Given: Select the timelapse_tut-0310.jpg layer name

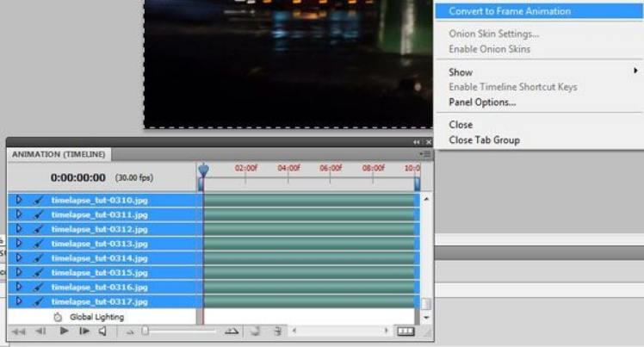Looking at the screenshot, I should click(x=99, y=201).
